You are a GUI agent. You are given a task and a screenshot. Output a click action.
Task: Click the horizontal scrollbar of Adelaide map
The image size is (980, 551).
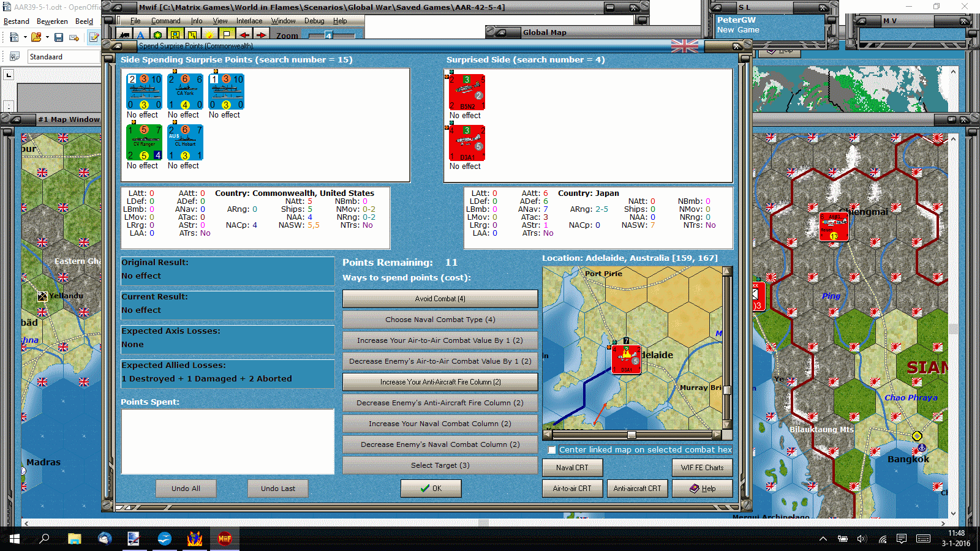pyautogui.click(x=631, y=435)
